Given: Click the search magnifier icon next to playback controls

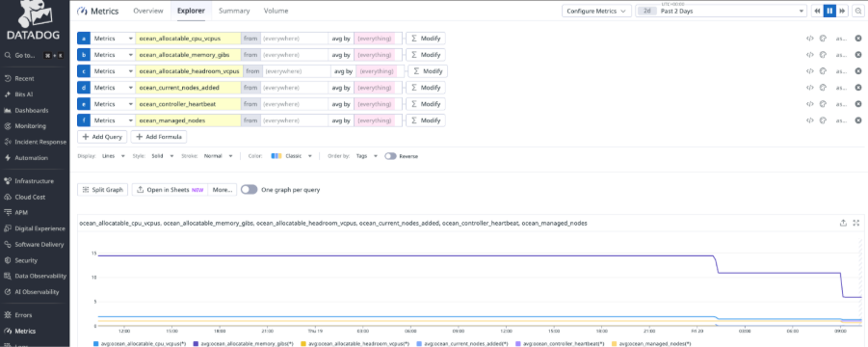Looking at the screenshot, I should tap(859, 11).
